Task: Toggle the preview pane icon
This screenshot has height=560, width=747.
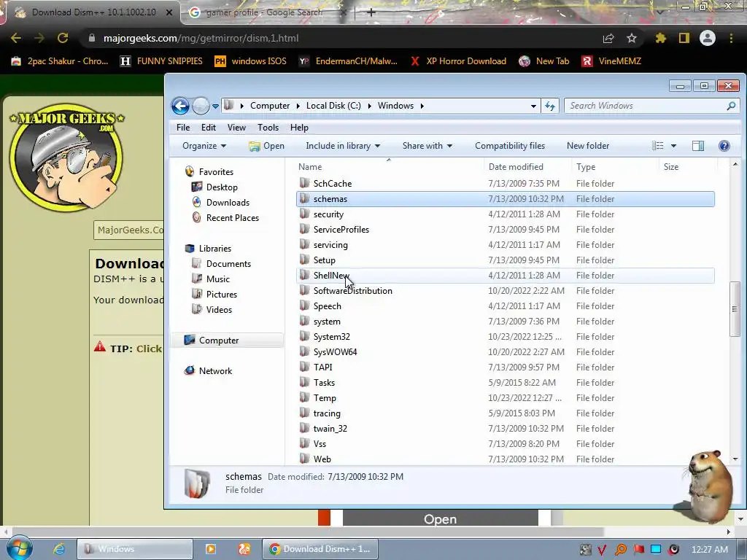Action: point(698,146)
